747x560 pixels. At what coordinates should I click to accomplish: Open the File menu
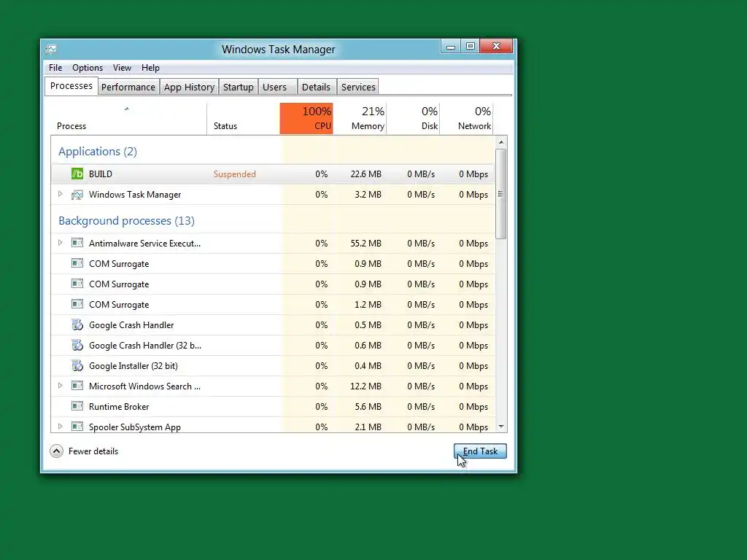tap(55, 68)
